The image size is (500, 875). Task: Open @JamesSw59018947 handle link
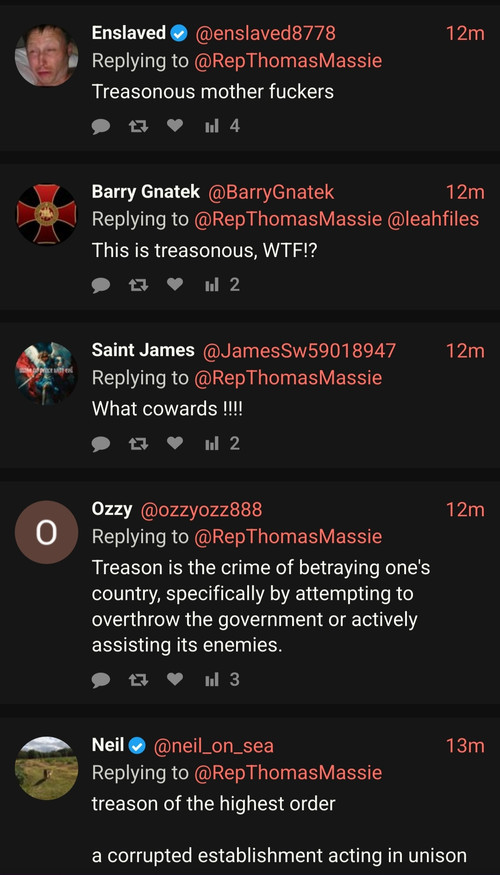pos(300,351)
